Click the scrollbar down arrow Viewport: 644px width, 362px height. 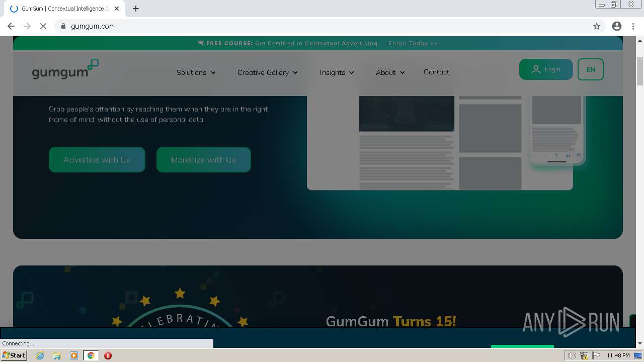click(640, 343)
